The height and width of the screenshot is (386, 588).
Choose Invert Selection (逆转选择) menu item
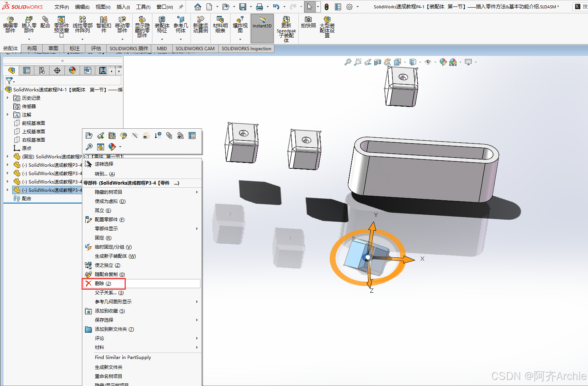pos(142,164)
